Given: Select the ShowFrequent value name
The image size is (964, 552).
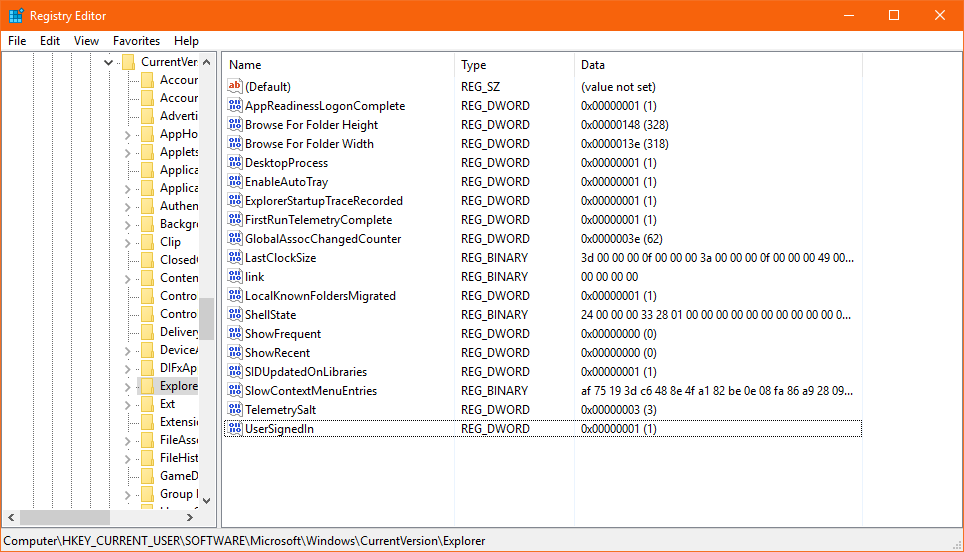Looking at the screenshot, I should pos(283,334).
